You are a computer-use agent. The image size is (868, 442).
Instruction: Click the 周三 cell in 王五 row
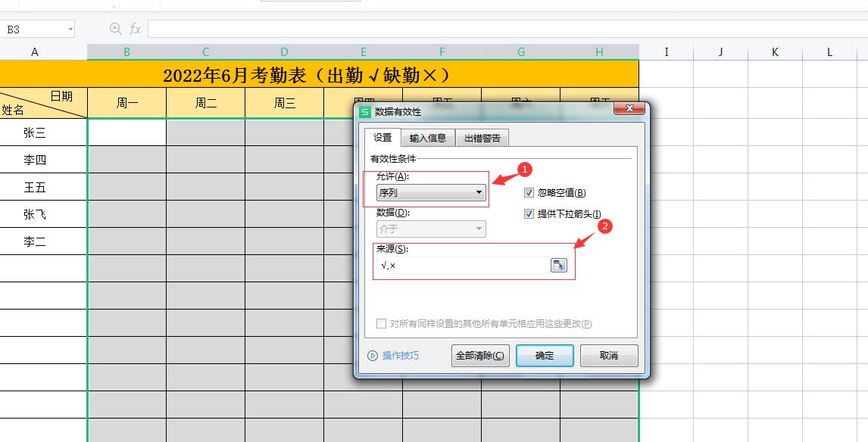coord(284,187)
